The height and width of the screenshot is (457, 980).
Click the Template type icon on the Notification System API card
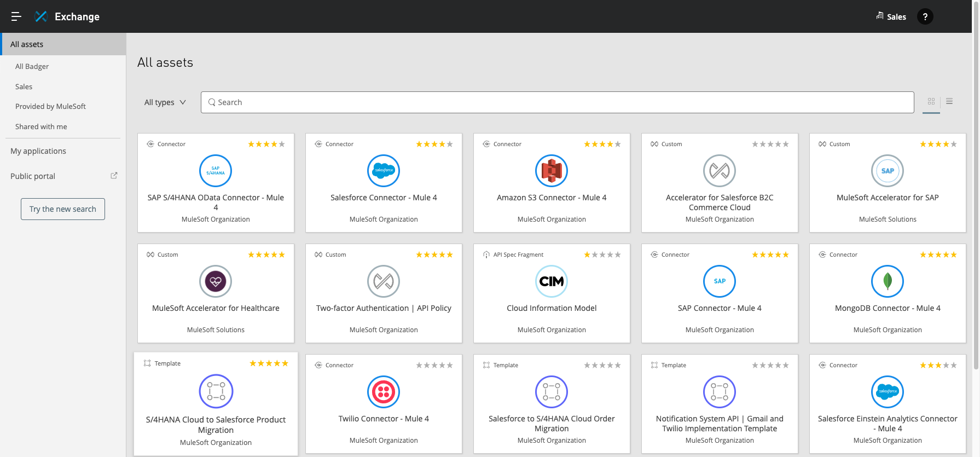654,366
